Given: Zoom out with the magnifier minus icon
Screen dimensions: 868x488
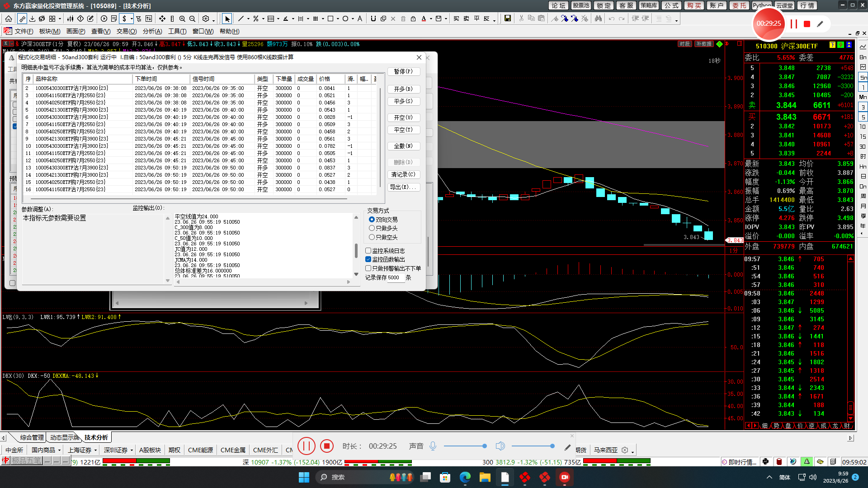Looking at the screenshot, I should (192, 19).
